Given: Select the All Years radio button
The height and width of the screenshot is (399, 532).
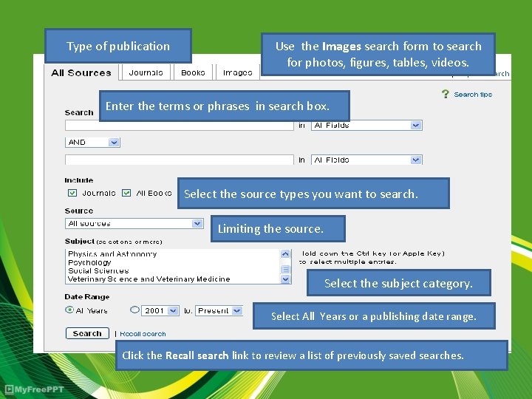Looking at the screenshot, I should pyautogui.click(x=69, y=310).
